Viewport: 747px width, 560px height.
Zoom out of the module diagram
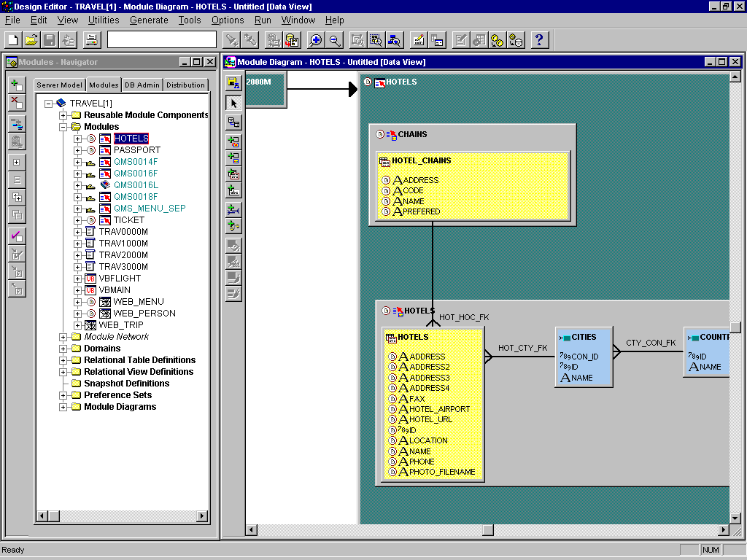tap(335, 40)
